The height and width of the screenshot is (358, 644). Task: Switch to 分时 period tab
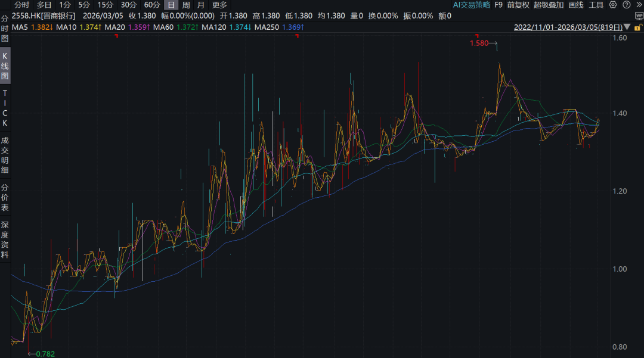[22, 5]
